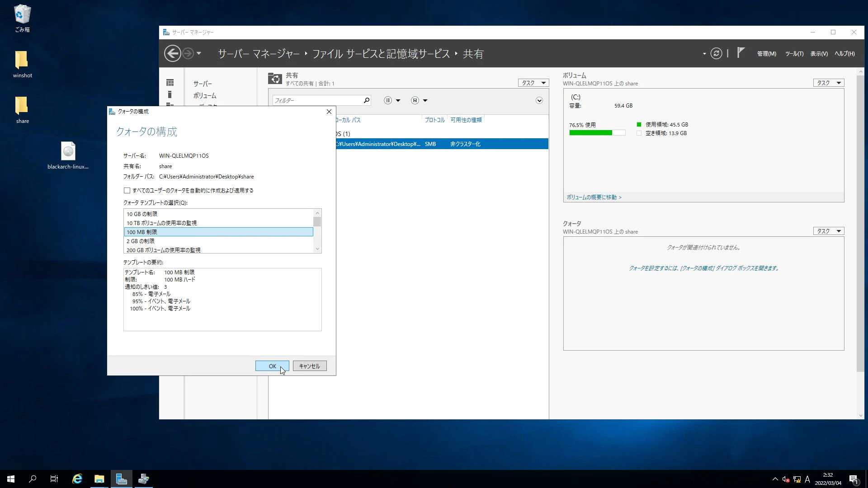The height and width of the screenshot is (488, 868).
Task: Click the magnifier icon in the filter box
Action: [367, 100]
